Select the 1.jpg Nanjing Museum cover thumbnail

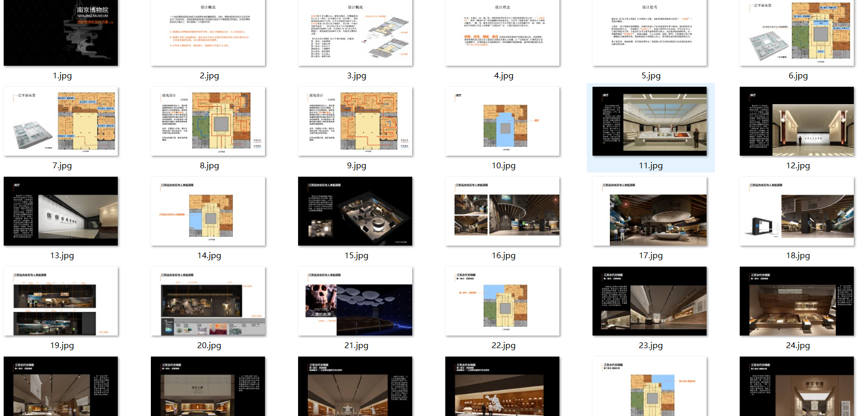61,33
